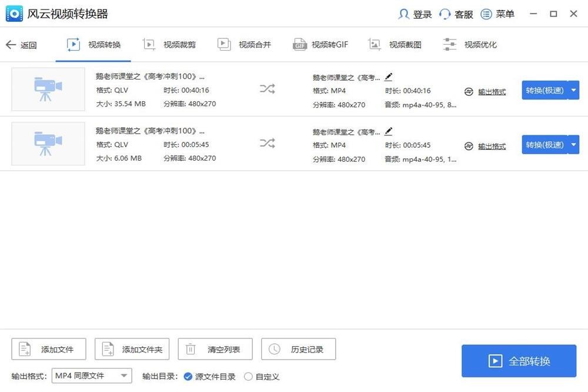
Task: Expand first row convert speed dropdown arrow
Action: pos(574,90)
